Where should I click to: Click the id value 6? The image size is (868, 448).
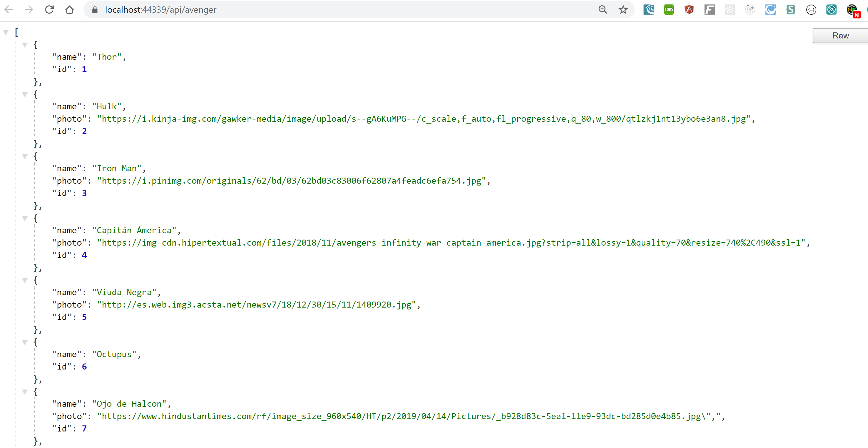tap(84, 367)
